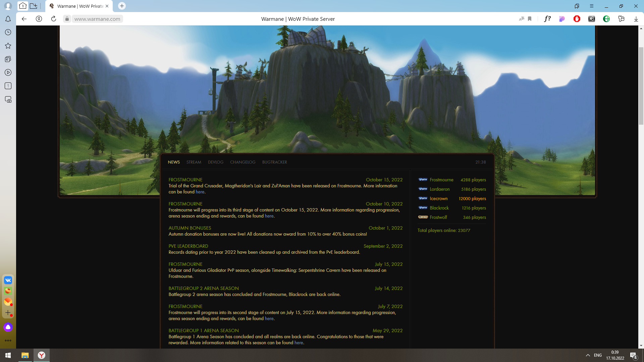Open the numbered tabs counter icon
This screenshot has height=362, width=644.
tap(8, 86)
